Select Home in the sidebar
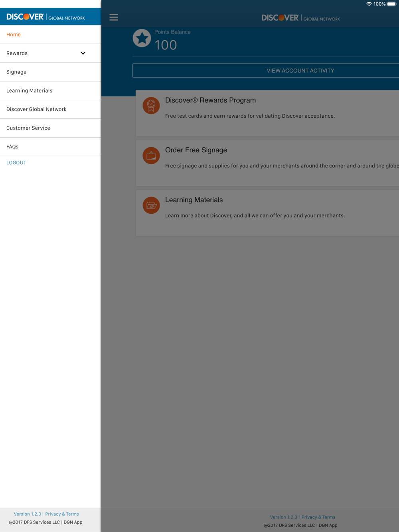The width and height of the screenshot is (399, 532). tap(50, 35)
